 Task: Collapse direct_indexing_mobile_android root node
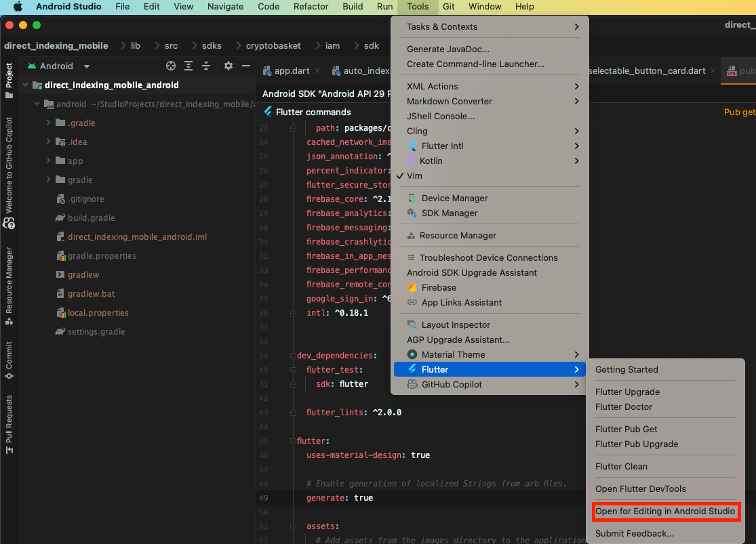26,85
